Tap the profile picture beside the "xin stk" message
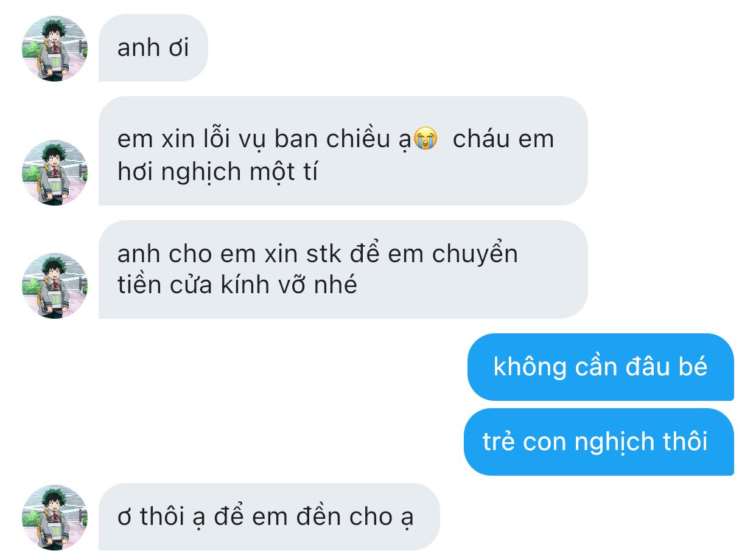This screenshot has width=756, height=559. [x=55, y=285]
